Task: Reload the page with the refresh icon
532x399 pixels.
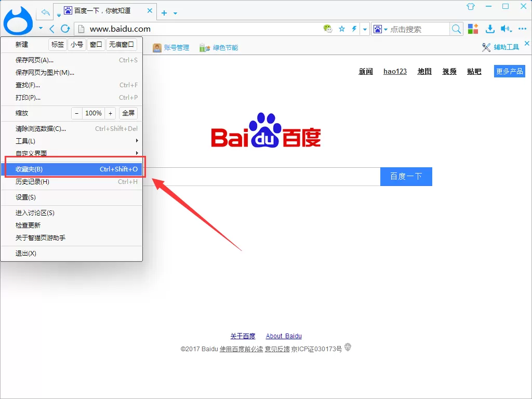Action: point(65,29)
